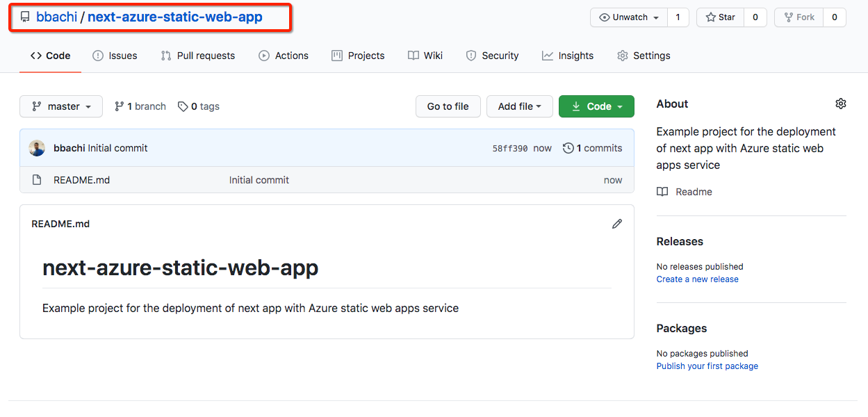This screenshot has height=417, width=868.
Task: Click the tag icon beside 0 tags
Action: tap(183, 106)
